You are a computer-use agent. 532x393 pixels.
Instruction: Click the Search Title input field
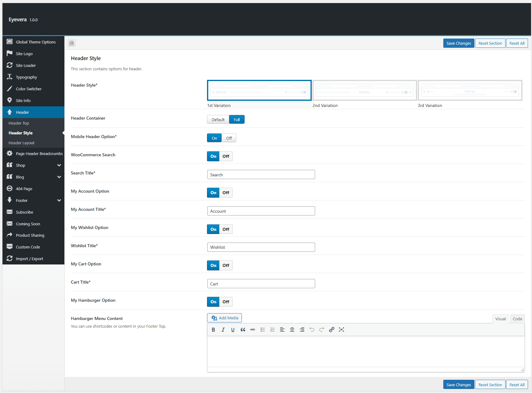tap(261, 174)
